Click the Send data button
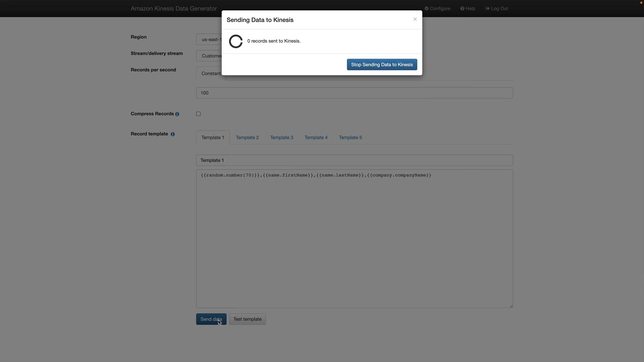This screenshot has width=644, height=362. point(211,319)
